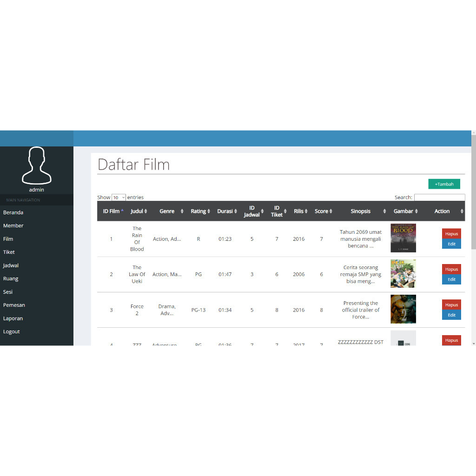This screenshot has width=476, height=476.
Task: Open Member in the sidebar
Action: [x=13, y=225]
